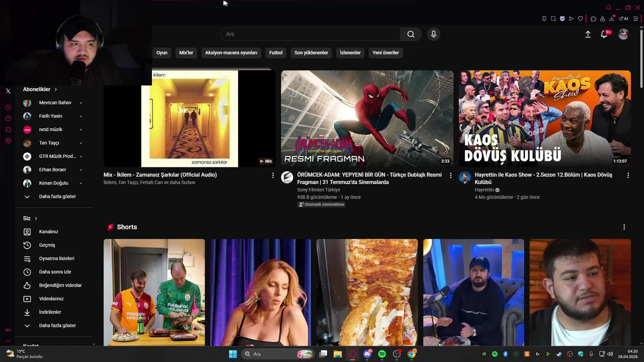This screenshot has width=644, height=362.
Task: Select the Oyun filter chip
Action: coord(162,52)
